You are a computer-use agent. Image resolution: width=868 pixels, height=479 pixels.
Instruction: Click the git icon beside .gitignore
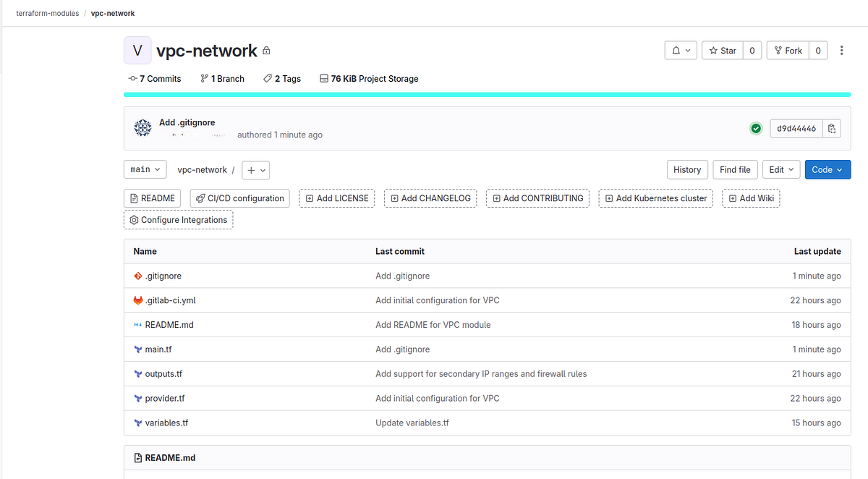click(138, 276)
